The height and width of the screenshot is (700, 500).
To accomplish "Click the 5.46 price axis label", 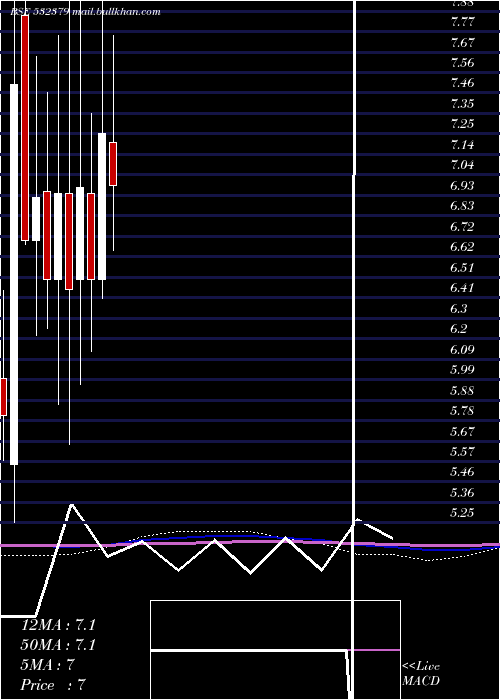I will point(462,472).
